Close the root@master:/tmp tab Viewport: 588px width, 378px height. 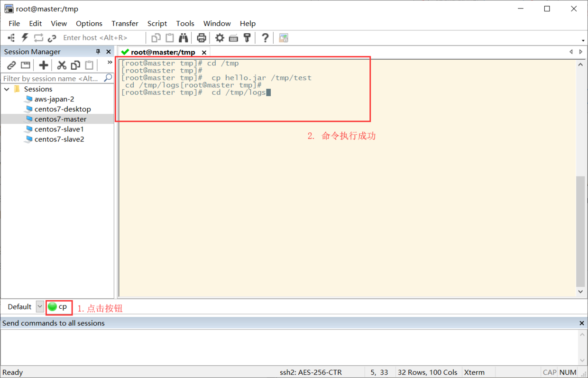(x=204, y=52)
